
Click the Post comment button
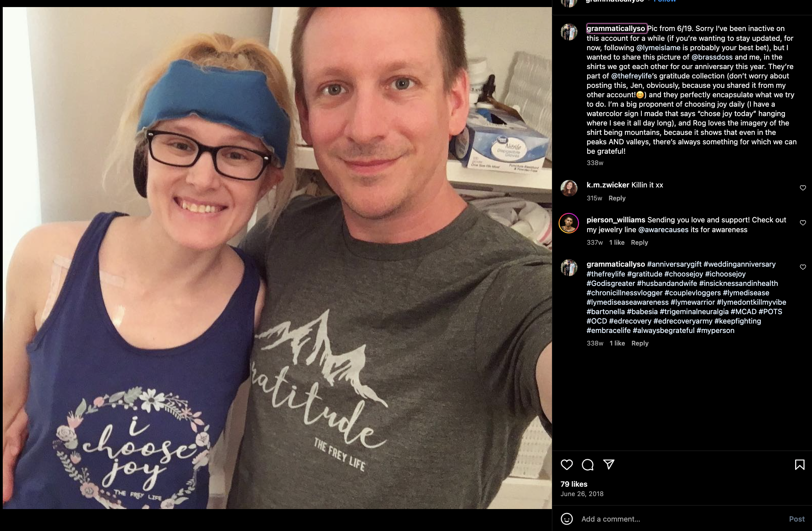pyautogui.click(x=797, y=519)
